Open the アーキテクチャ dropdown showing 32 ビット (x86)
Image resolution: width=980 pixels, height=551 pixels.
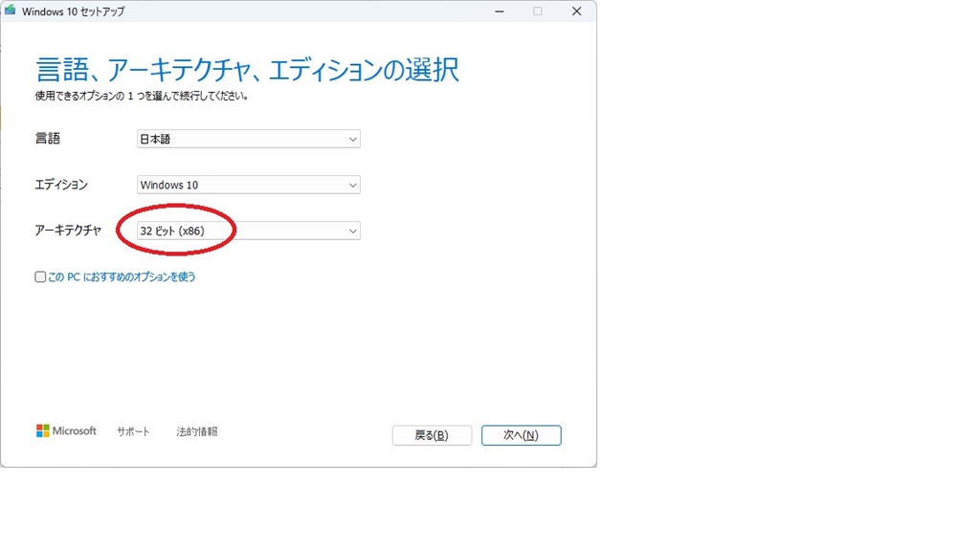pyautogui.click(x=248, y=231)
